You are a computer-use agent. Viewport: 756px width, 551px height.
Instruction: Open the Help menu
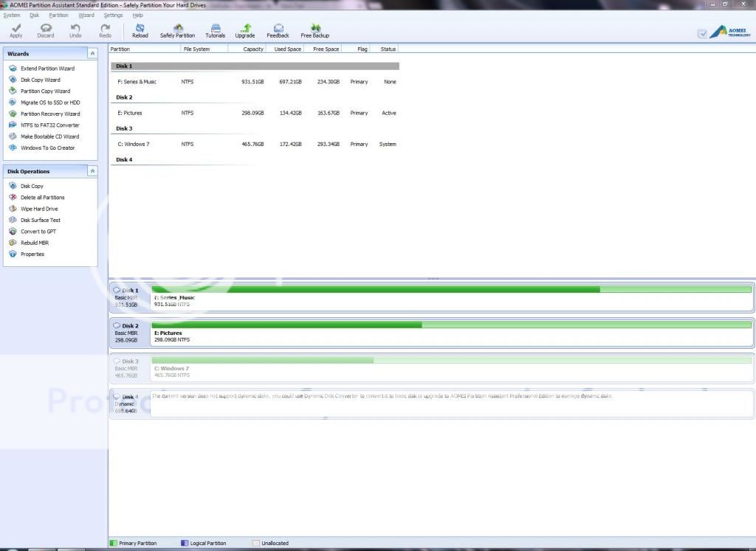137,15
